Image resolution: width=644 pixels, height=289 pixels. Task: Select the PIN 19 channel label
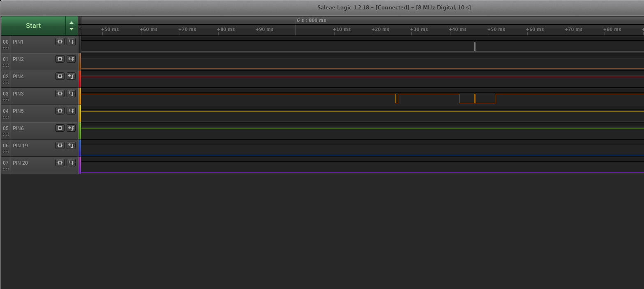click(x=21, y=145)
